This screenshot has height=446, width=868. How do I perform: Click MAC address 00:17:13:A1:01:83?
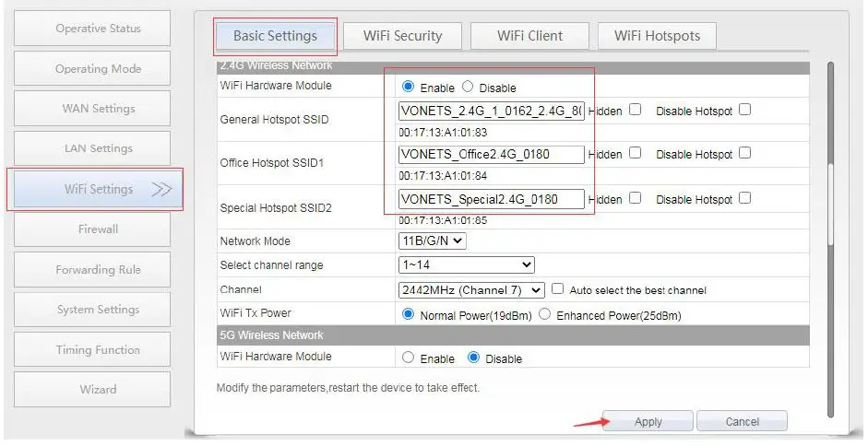click(x=443, y=133)
